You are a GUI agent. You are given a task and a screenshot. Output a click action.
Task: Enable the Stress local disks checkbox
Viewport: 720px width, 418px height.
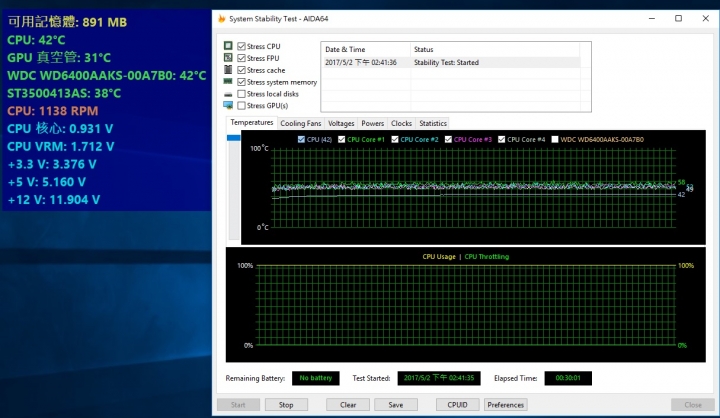click(x=242, y=94)
